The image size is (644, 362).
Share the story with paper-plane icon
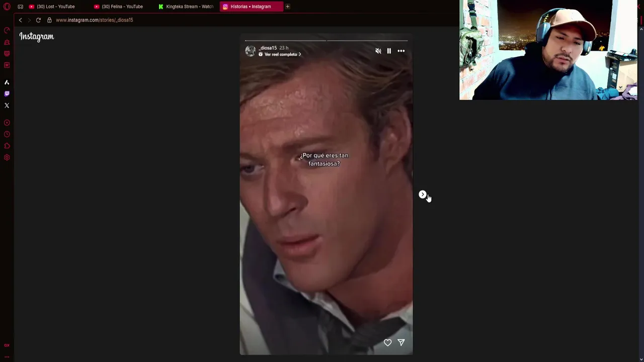pos(401,342)
